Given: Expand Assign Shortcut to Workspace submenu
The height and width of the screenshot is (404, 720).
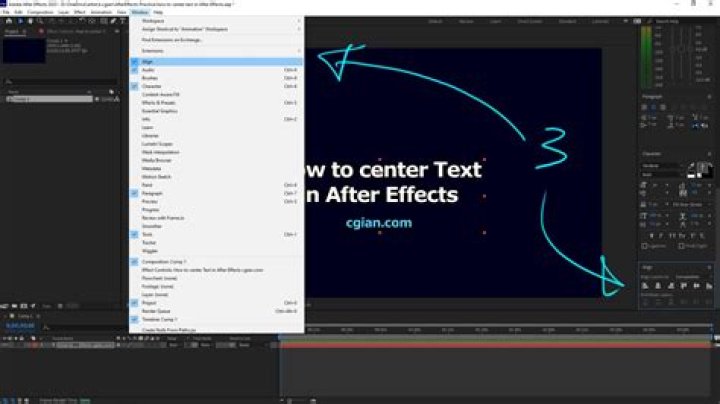Looking at the screenshot, I should (217, 29).
